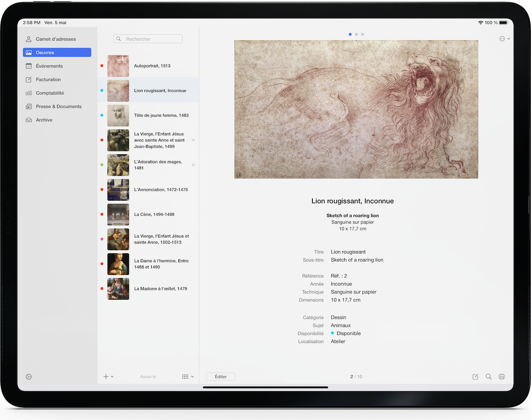Viewport: 531px width, 420px height.
Task: Open the add-item dropdown chevron
Action: click(x=112, y=377)
